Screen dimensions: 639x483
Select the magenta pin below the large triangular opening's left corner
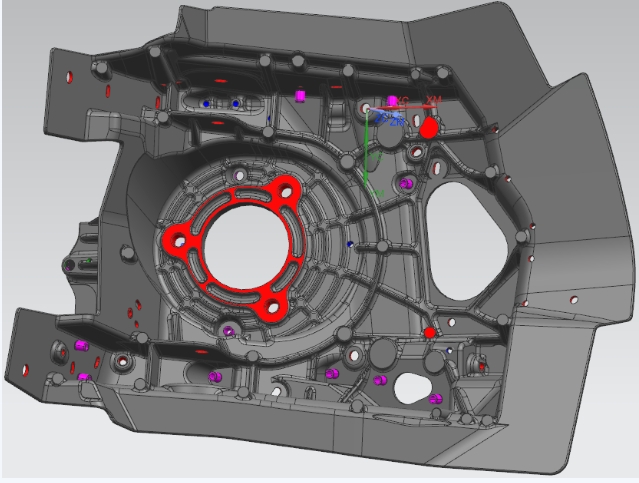(405, 184)
